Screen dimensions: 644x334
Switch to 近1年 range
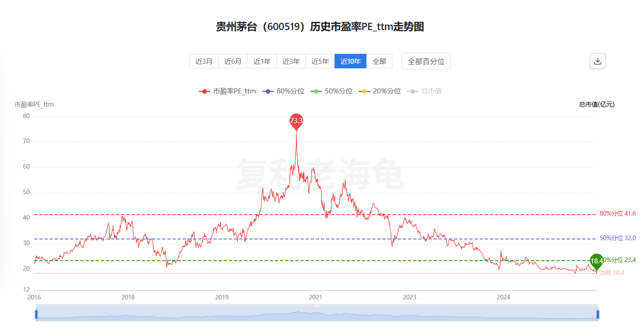point(262,61)
